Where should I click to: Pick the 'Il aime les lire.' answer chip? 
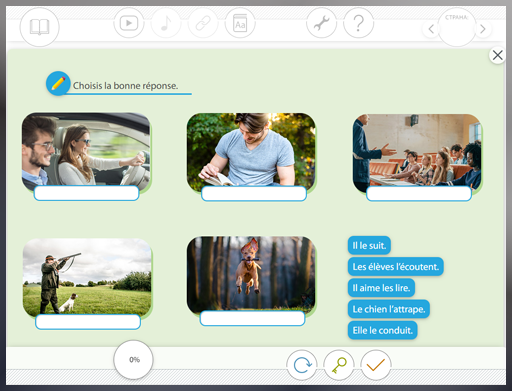[x=381, y=288]
